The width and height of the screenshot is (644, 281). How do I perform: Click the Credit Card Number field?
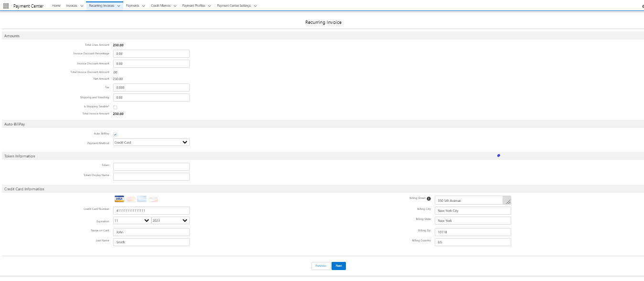(151, 210)
